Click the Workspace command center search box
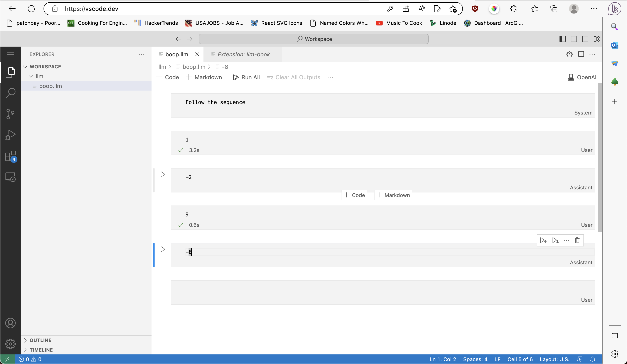This screenshot has height=364, width=627. [313, 39]
